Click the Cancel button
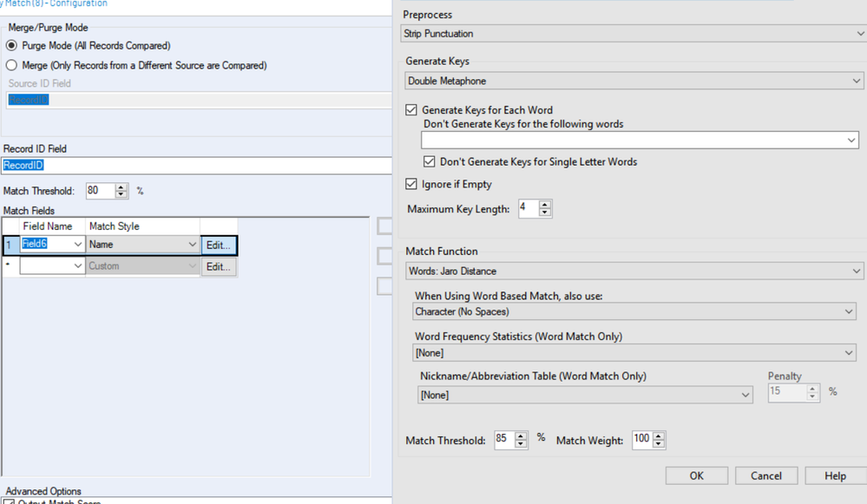The height and width of the screenshot is (504, 867). [x=765, y=476]
